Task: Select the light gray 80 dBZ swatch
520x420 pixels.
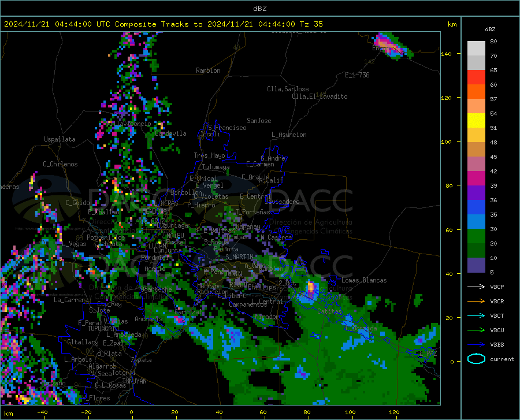Action: tap(476, 49)
